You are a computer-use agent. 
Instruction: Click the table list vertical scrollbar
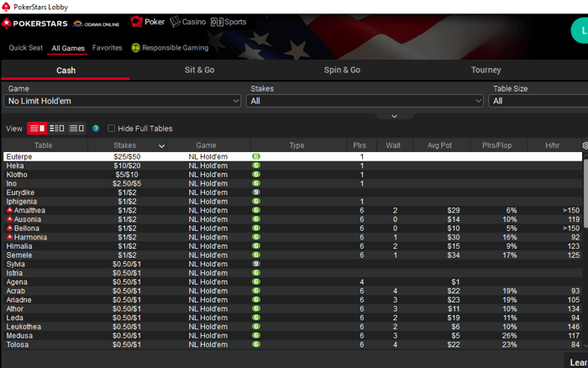coord(585,195)
